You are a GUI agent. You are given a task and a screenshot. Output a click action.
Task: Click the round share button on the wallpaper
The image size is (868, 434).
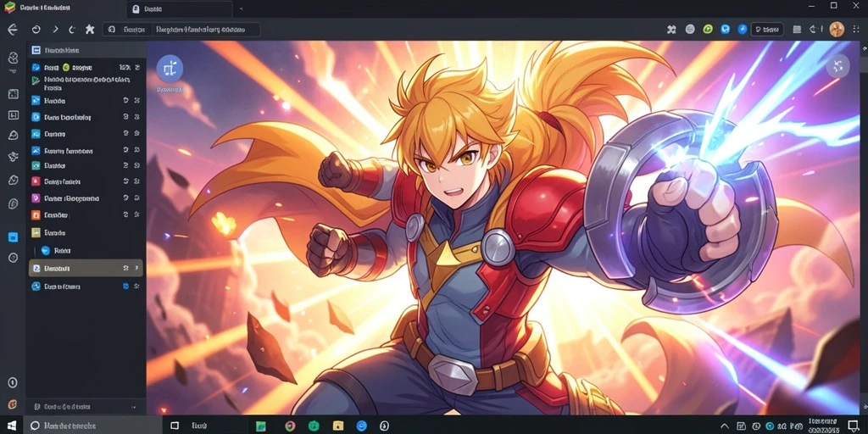[x=838, y=66]
